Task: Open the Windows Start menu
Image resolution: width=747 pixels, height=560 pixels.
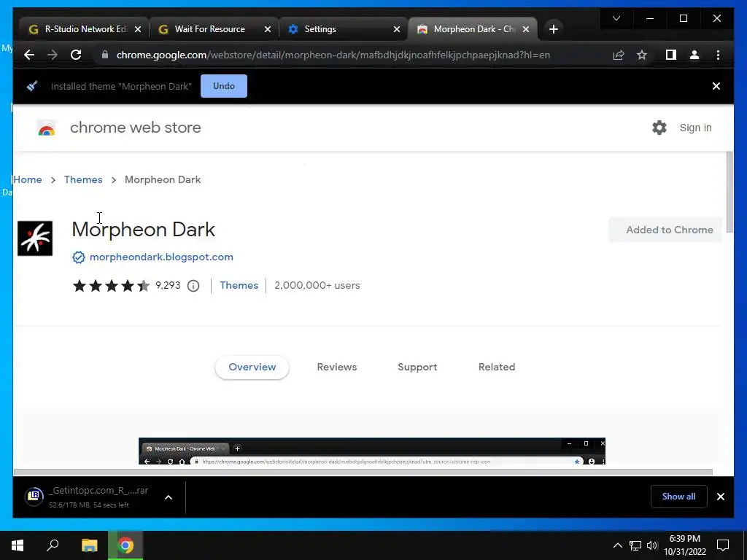Action: click(18, 545)
